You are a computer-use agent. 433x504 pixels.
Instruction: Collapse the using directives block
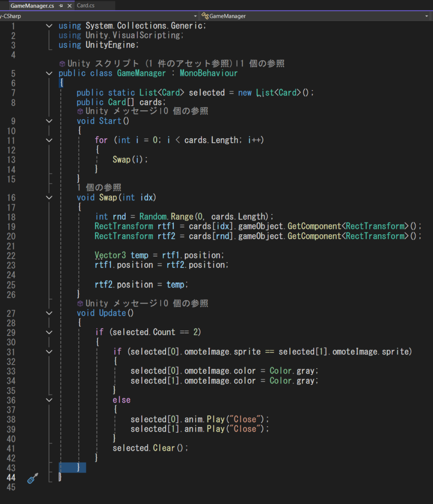(x=49, y=26)
